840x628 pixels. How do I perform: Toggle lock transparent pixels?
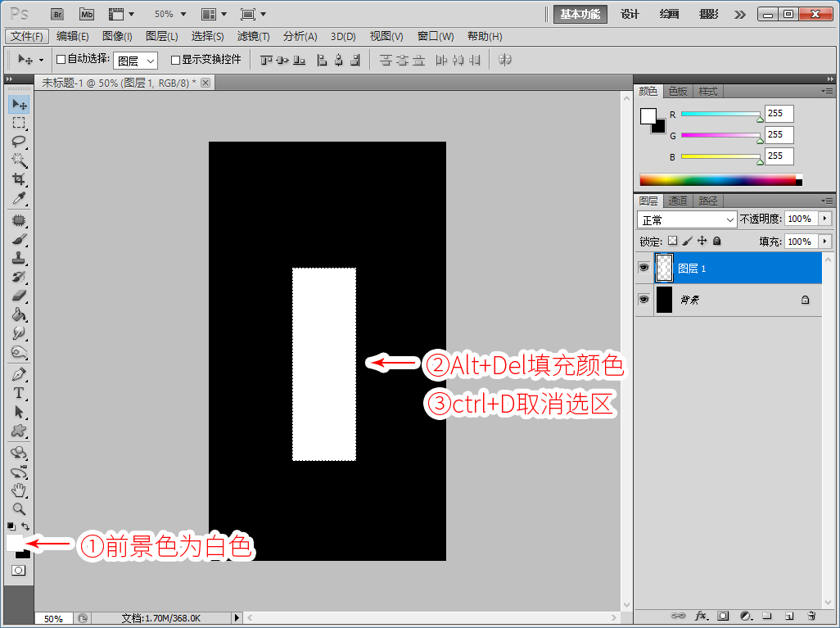(672, 241)
